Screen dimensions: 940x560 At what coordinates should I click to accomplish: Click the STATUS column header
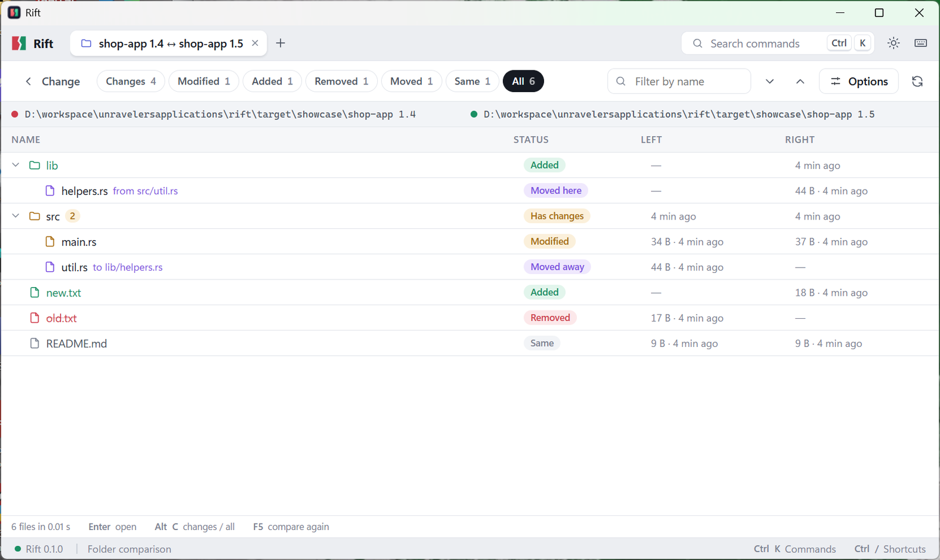tap(531, 140)
